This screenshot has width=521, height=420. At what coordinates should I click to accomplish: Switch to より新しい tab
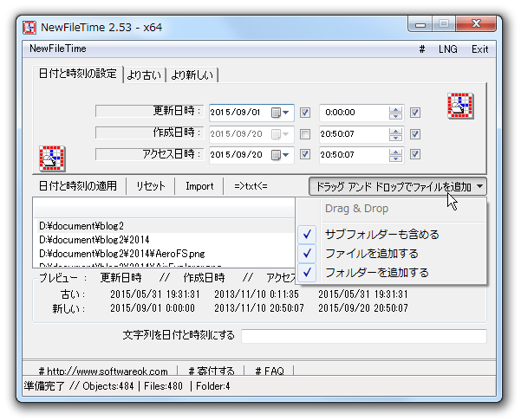tap(192, 75)
